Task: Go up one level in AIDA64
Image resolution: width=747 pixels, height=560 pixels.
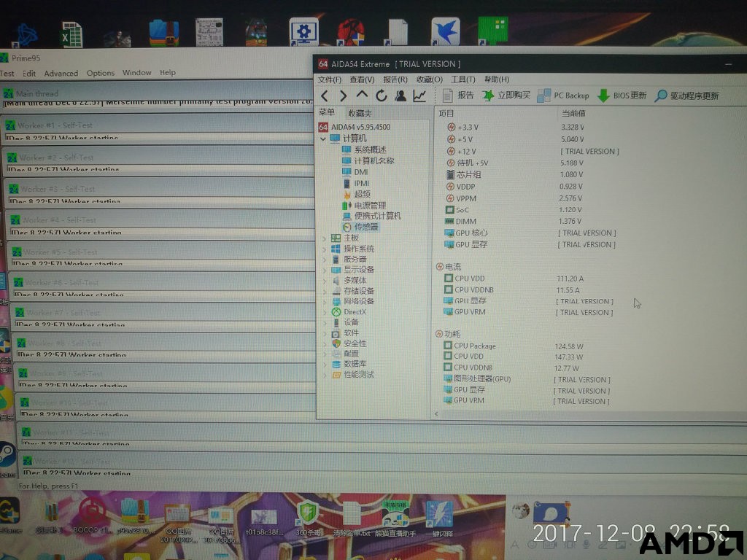Action: click(x=362, y=95)
